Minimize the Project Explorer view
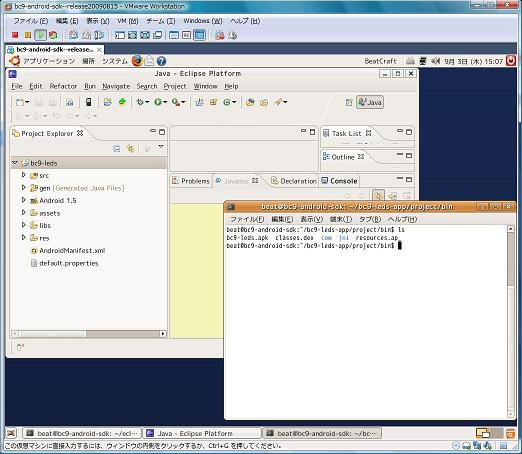522x454 pixels. coord(153,131)
